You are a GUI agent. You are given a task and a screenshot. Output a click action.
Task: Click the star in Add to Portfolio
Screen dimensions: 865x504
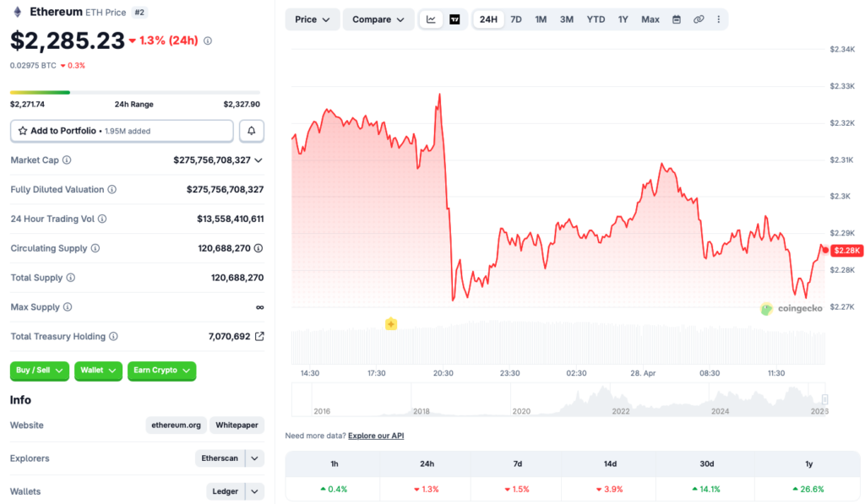(23, 131)
